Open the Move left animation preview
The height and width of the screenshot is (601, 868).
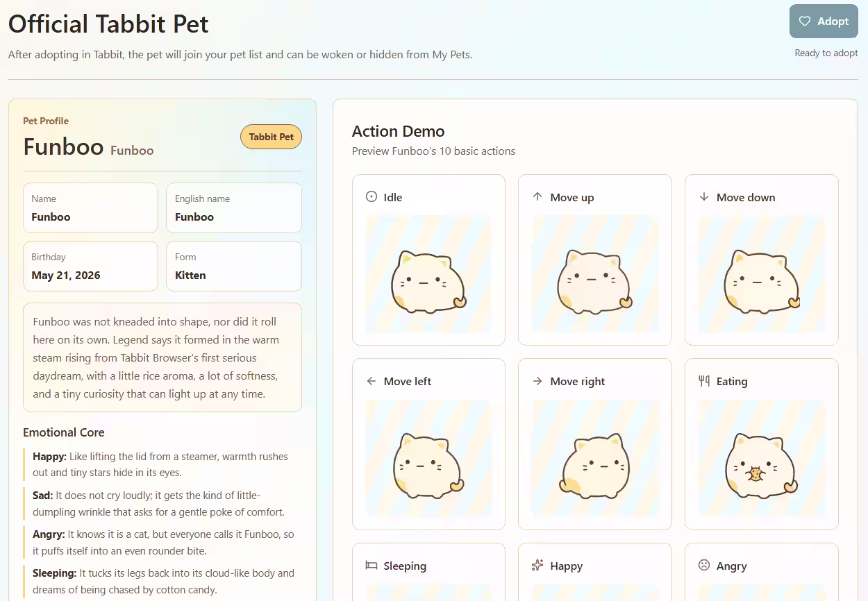(x=428, y=458)
